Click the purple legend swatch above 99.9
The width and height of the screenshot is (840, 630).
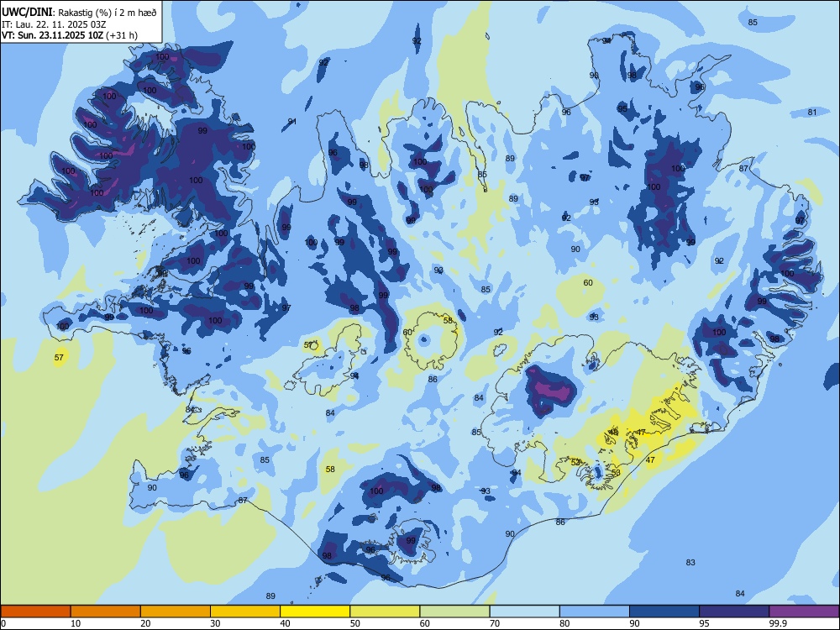[x=804, y=612]
